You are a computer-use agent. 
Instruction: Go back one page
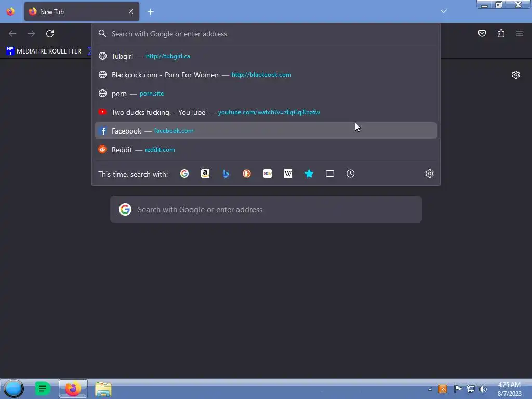(12, 34)
